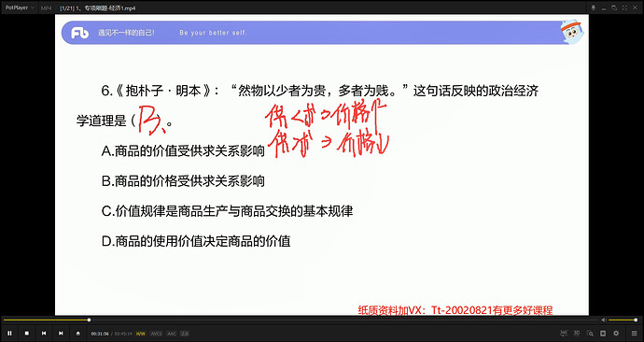Click the current time 00:31:56 display
Screen dimensions: 644x342
click(100, 334)
